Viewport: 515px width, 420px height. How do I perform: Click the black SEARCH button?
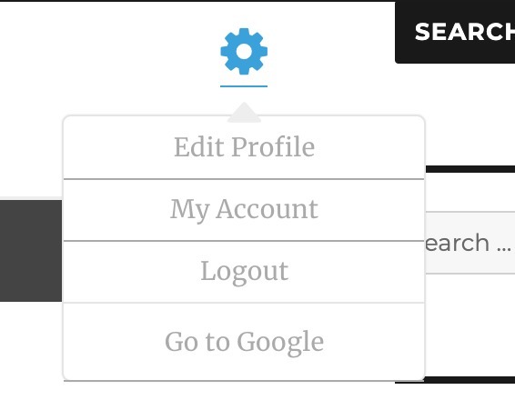455,32
